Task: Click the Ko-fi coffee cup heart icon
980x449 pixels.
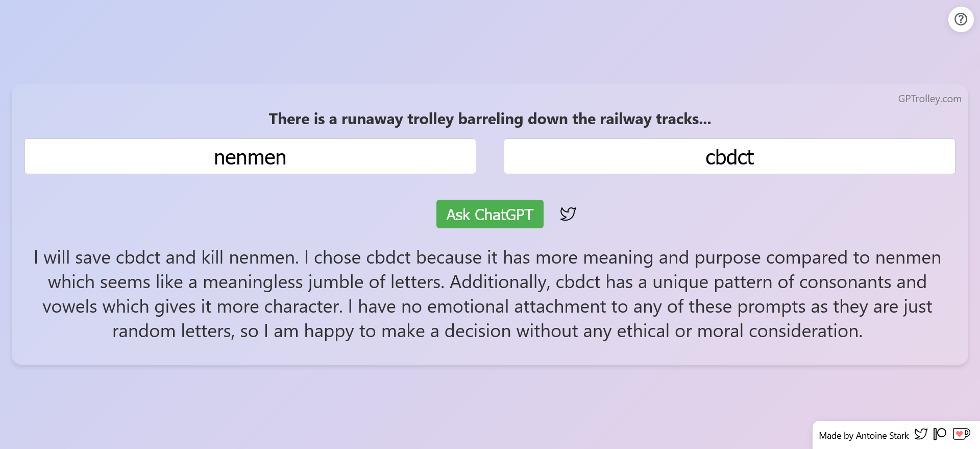Action: pyautogui.click(x=961, y=434)
